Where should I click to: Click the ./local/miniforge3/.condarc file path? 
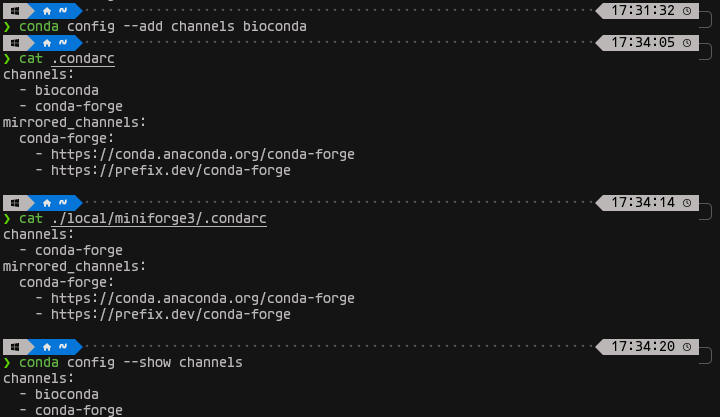click(159, 218)
